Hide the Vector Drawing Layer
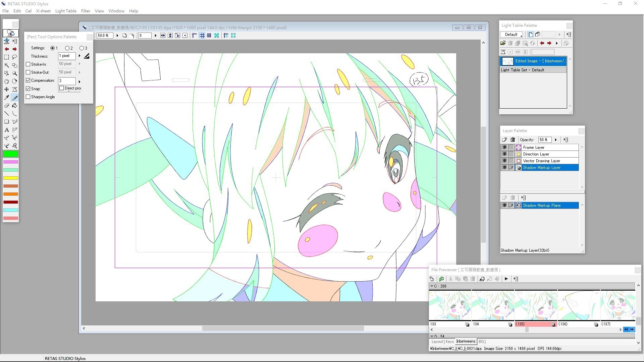The width and height of the screenshot is (644, 362). tap(504, 161)
